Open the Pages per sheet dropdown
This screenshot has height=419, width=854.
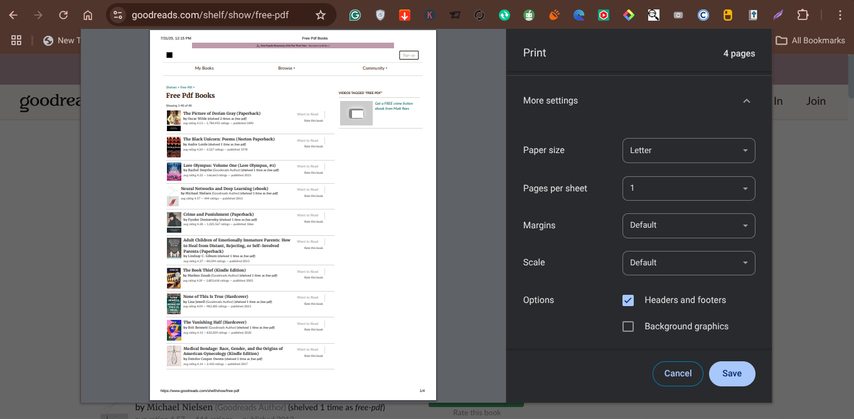[x=688, y=188]
